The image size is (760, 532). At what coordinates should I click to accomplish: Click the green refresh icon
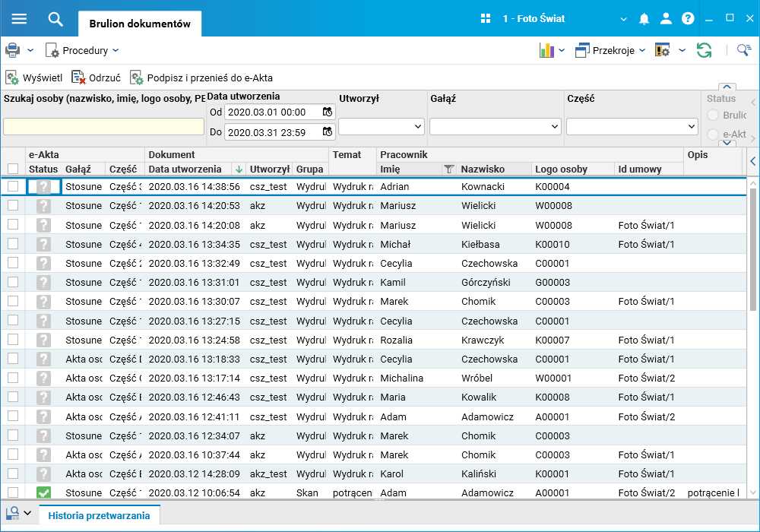[705, 50]
